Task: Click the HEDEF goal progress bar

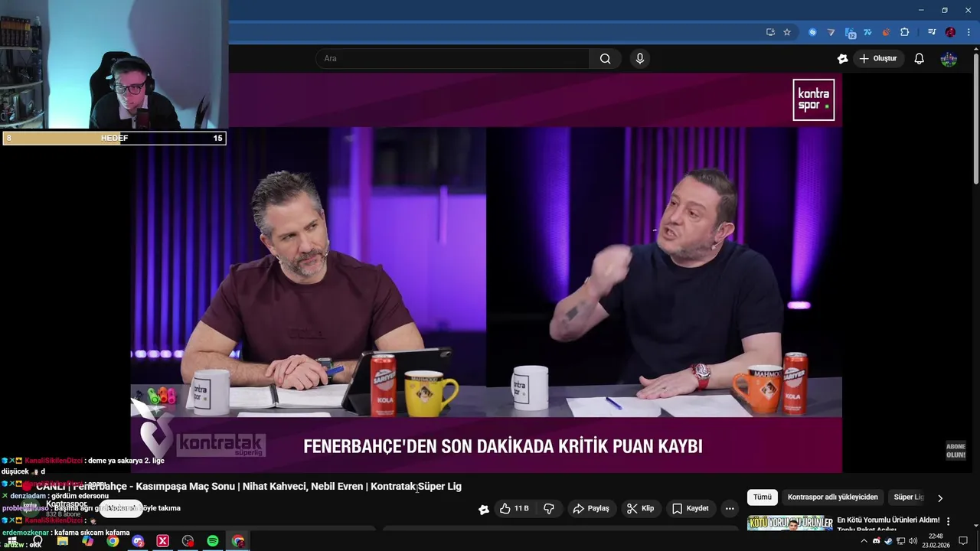Action: click(114, 139)
